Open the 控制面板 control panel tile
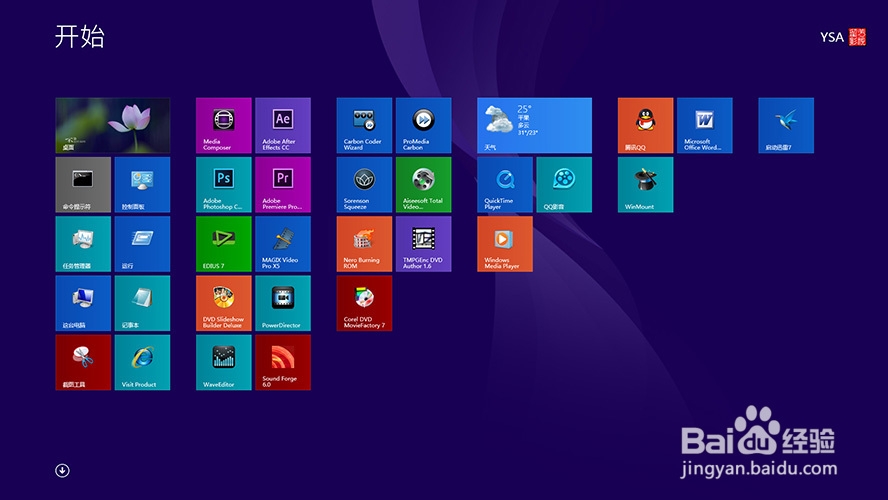Screen dimensions: 888x500 pos(142,185)
